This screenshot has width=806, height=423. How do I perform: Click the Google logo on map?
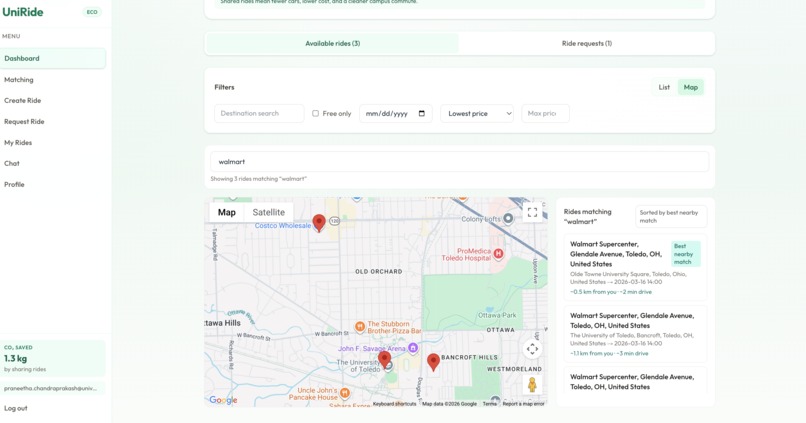coord(223,400)
